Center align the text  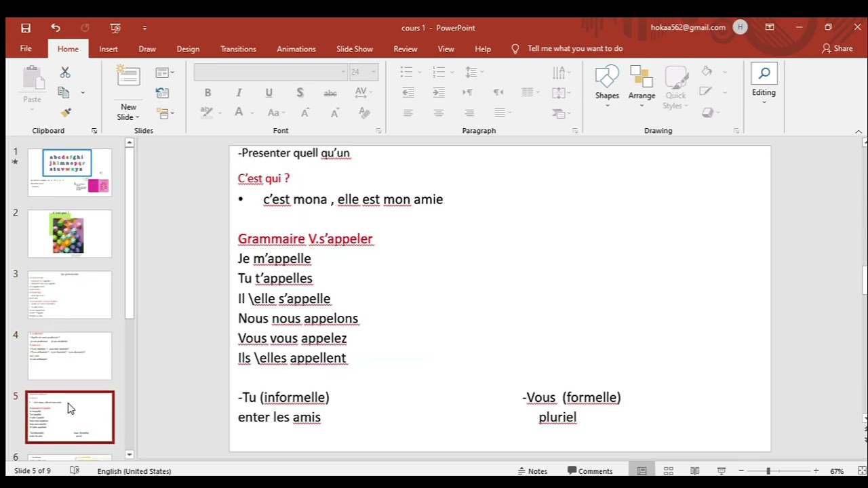click(x=439, y=113)
